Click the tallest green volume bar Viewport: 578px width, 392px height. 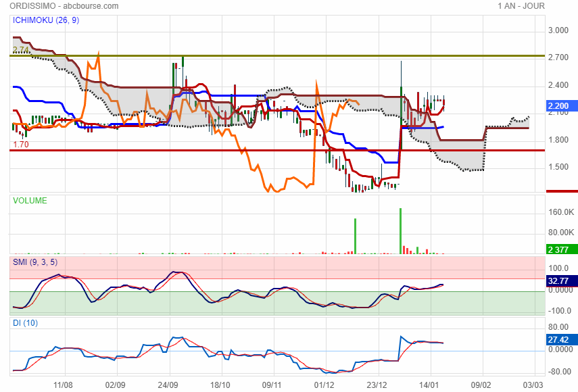pos(401,231)
